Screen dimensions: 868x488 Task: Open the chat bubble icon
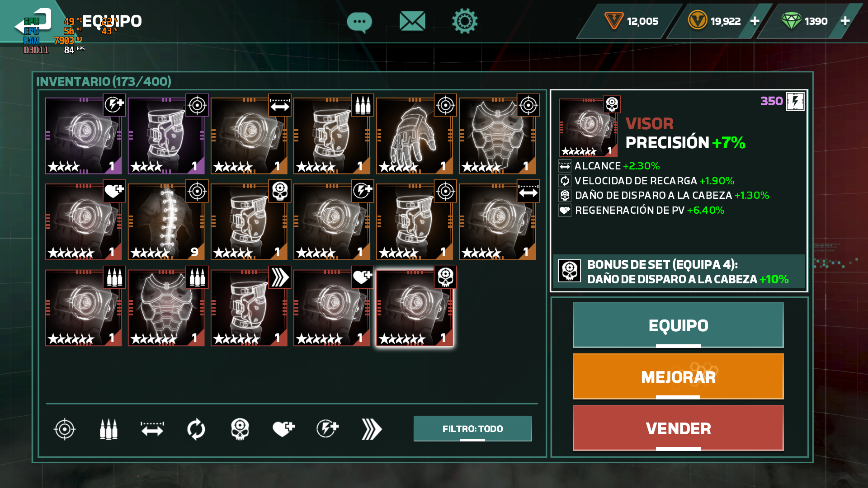[x=359, y=22]
